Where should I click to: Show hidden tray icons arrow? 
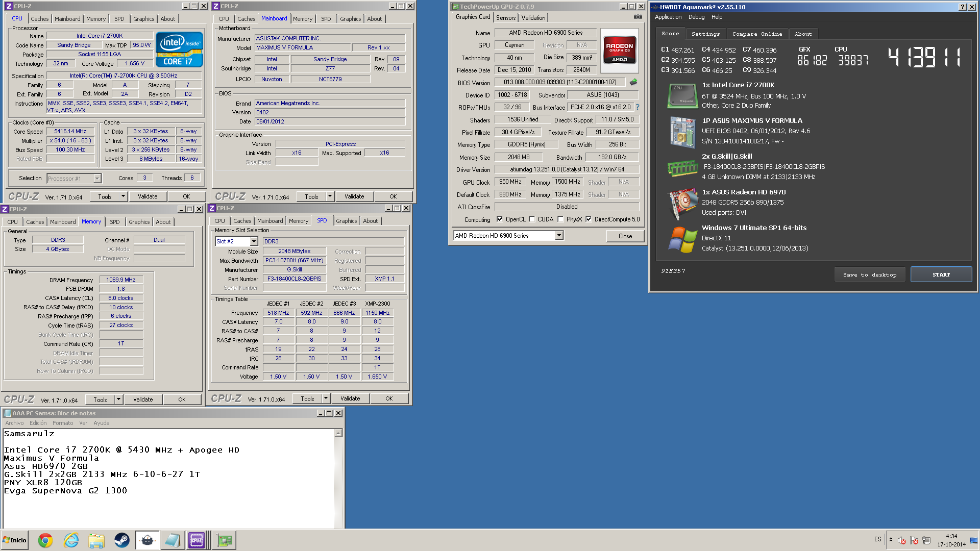click(x=891, y=540)
